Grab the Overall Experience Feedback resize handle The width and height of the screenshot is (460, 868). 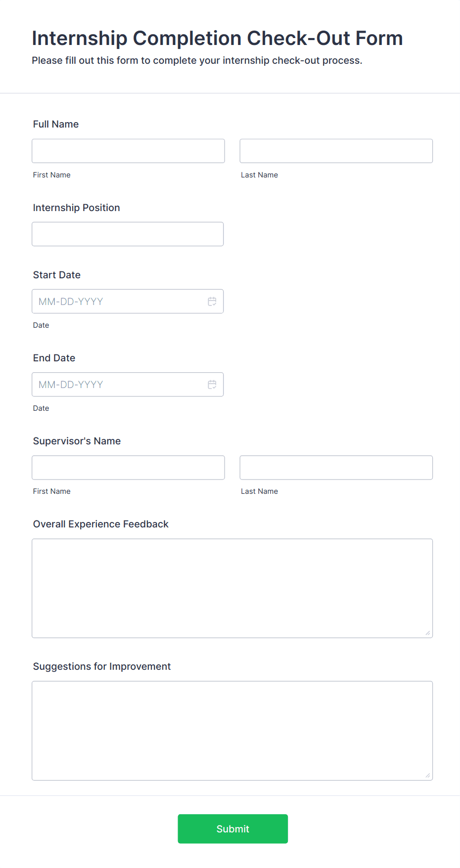[428, 633]
